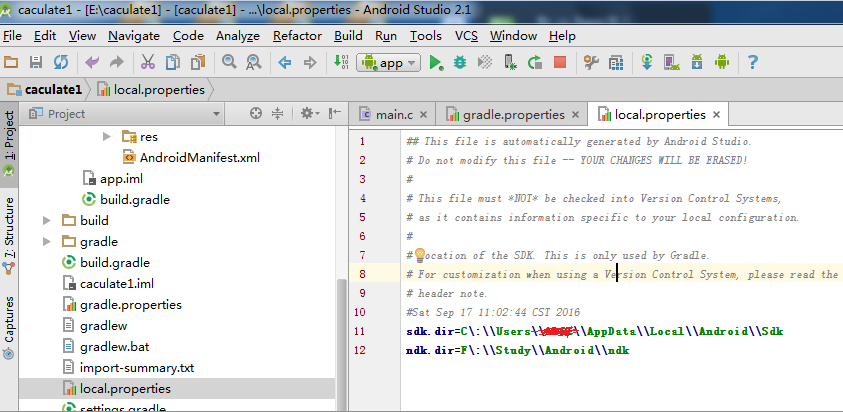The width and height of the screenshot is (843, 412).
Task: Open the Android Device Monitor icon
Action: point(721,62)
